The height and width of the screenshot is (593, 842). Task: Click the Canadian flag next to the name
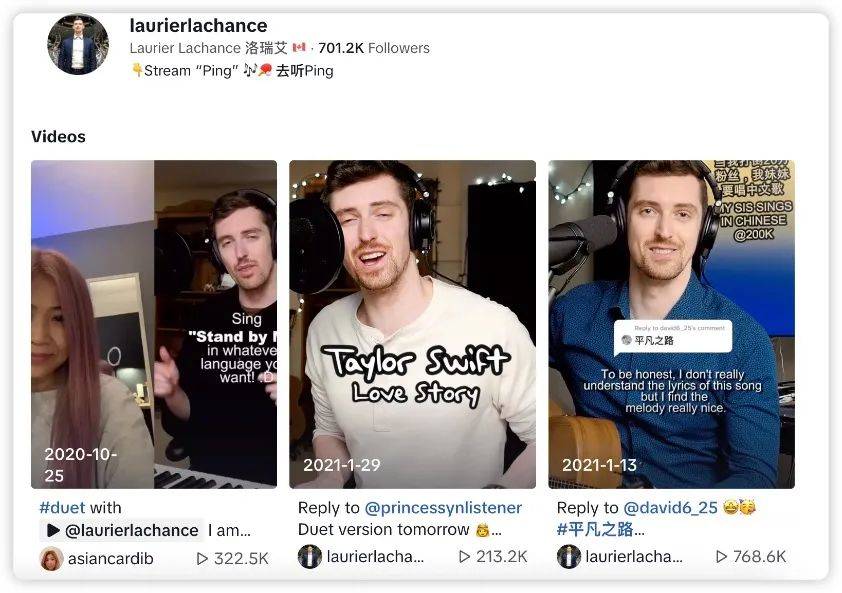click(299, 48)
